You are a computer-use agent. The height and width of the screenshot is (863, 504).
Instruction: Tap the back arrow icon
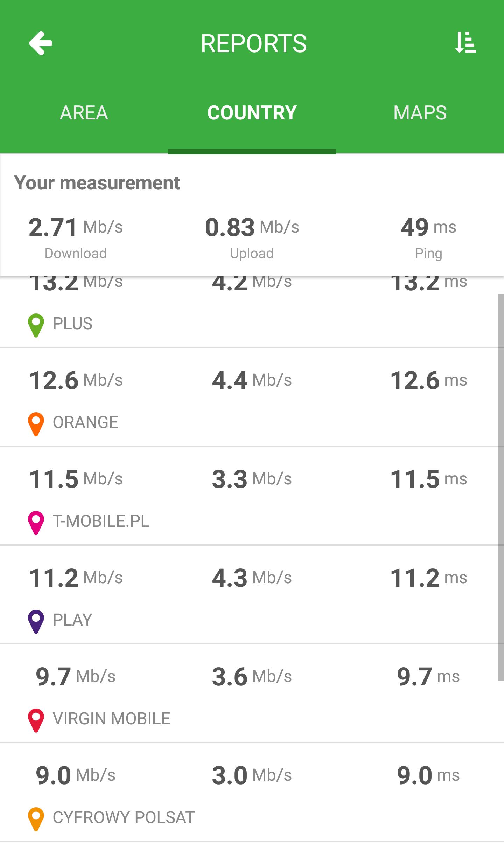tap(41, 43)
